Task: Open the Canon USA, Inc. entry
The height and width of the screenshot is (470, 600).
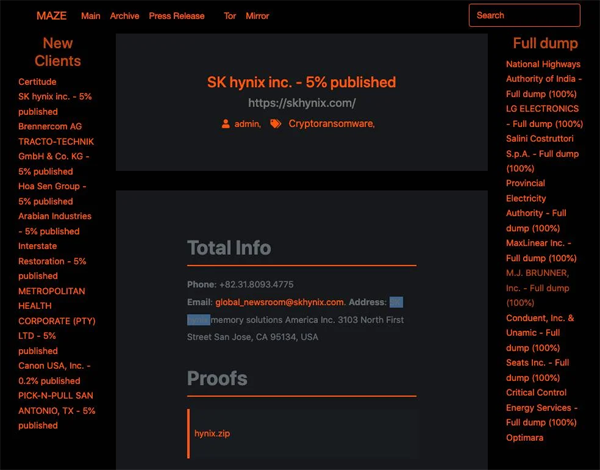Action: coord(54,373)
